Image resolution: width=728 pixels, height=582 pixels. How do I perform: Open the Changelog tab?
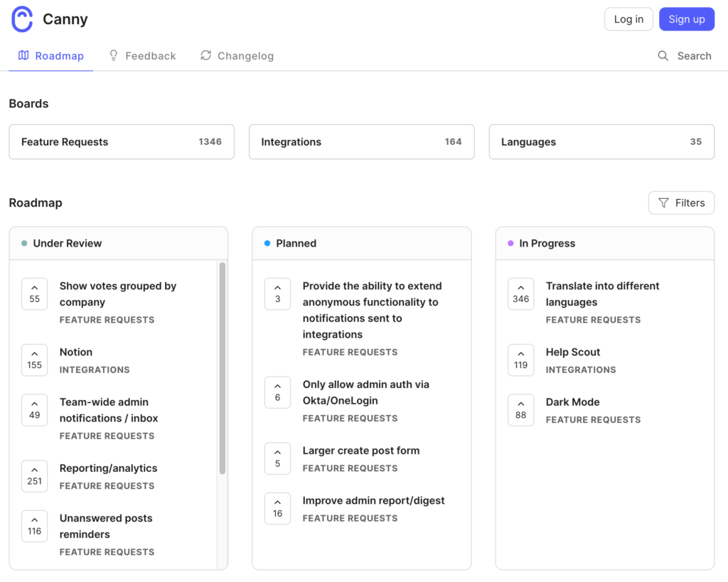point(245,55)
